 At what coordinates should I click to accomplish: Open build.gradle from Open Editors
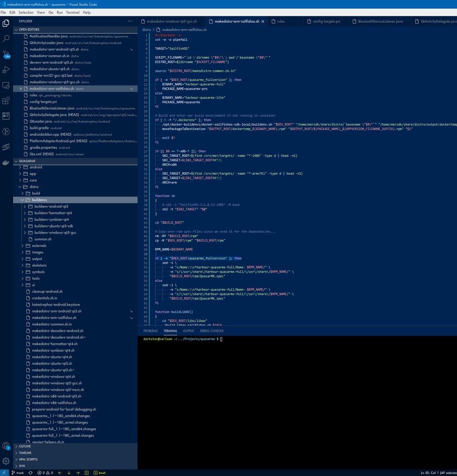[x=75, y=128]
